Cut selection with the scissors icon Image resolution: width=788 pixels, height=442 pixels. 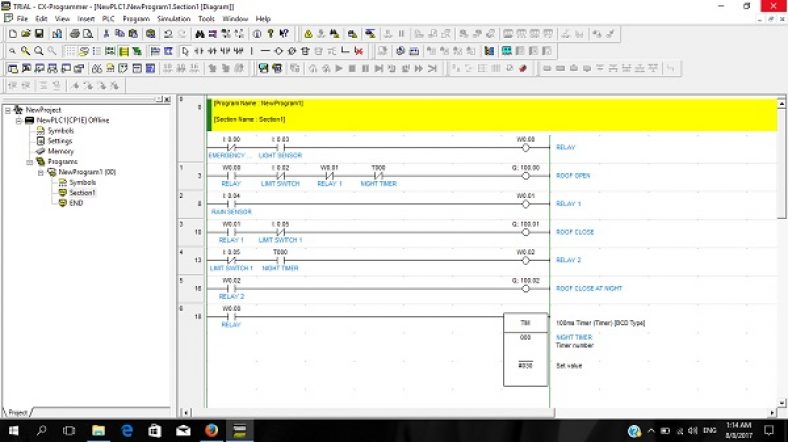[106, 34]
